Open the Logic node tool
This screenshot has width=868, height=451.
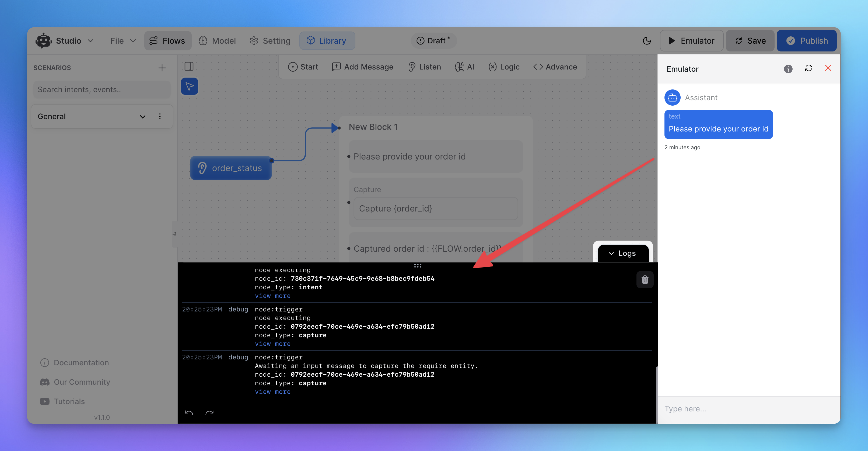click(504, 67)
